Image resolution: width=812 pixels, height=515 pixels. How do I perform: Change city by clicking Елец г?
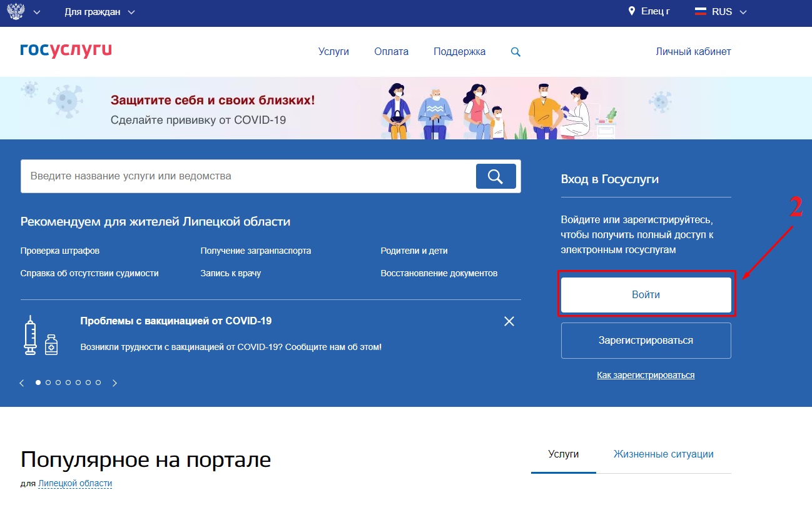[655, 12]
